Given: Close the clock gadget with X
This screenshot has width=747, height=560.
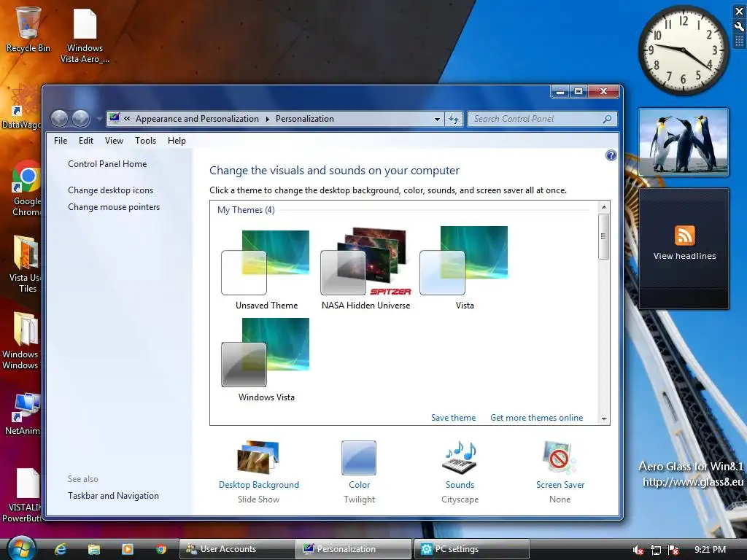Looking at the screenshot, I should click(x=739, y=11).
